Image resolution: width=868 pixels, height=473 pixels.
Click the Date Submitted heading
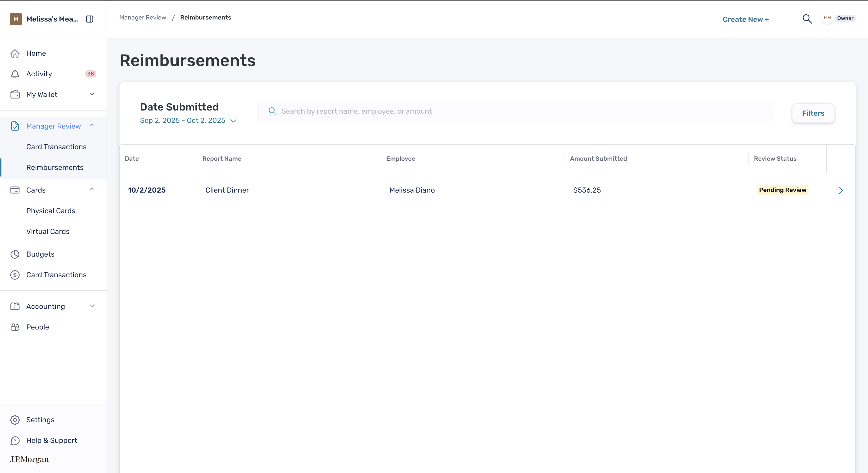pos(179,107)
